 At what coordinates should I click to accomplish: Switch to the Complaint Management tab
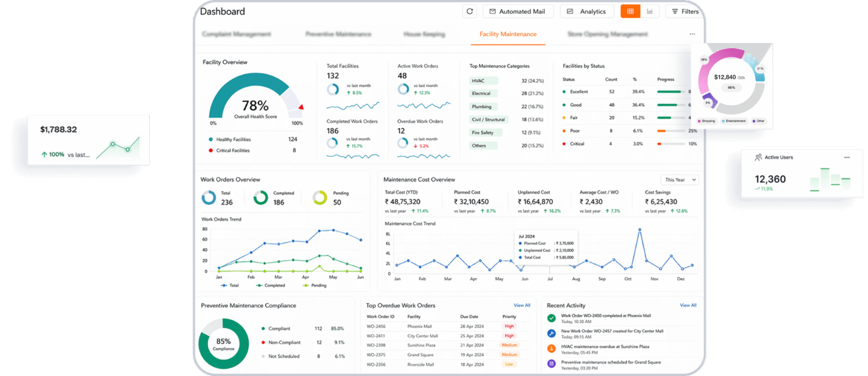click(x=237, y=34)
